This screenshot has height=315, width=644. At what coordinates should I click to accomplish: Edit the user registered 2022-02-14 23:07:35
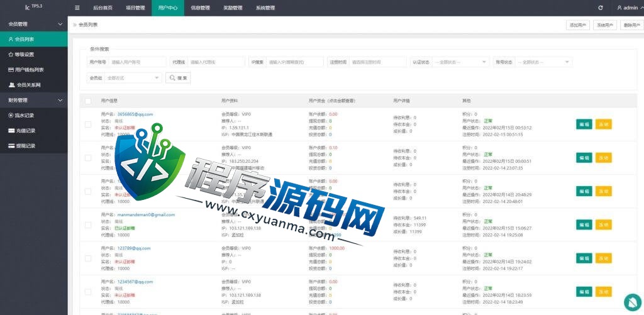click(584, 158)
